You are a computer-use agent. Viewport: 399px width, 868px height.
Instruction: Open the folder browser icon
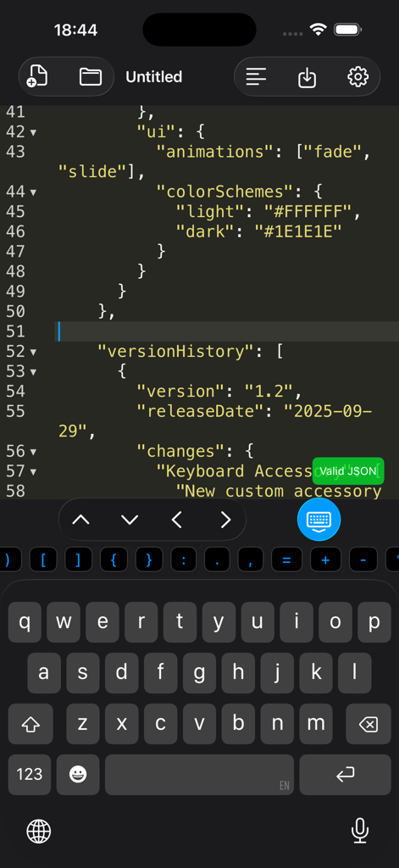[90, 76]
